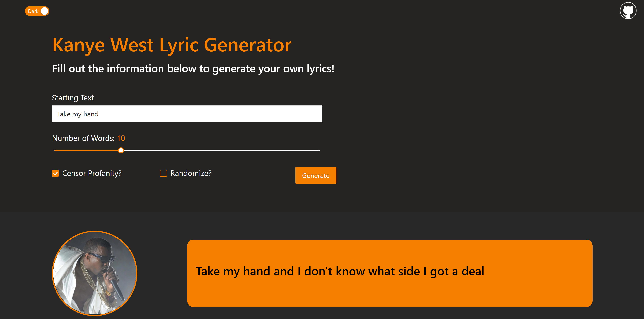Click the Number of Words slider handle
Viewport: 644px width, 319px height.
click(121, 150)
